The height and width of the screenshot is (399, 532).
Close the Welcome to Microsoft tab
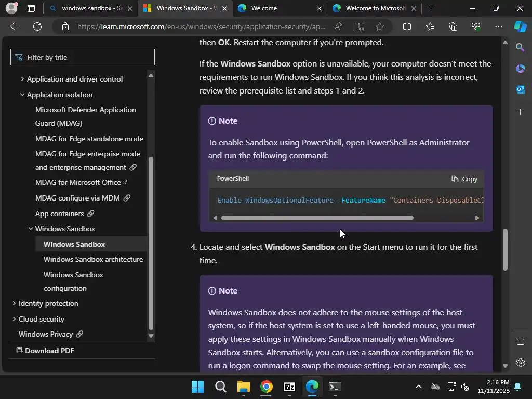[414, 8]
